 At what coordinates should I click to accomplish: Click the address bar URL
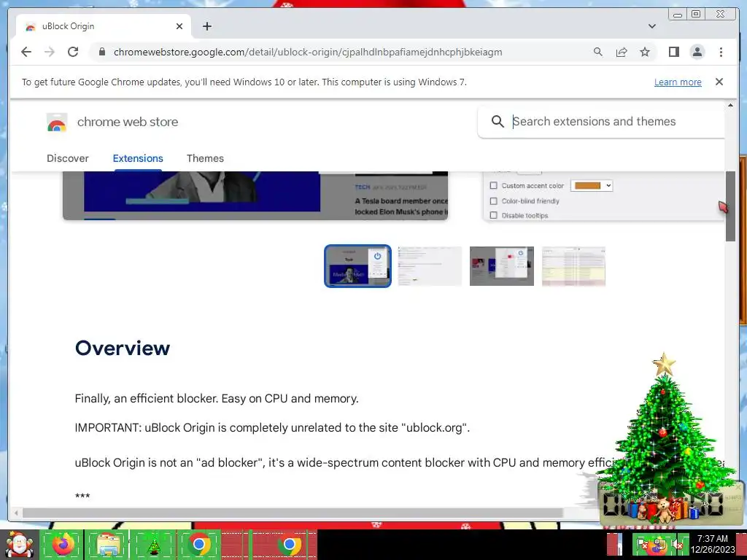(308, 52)
